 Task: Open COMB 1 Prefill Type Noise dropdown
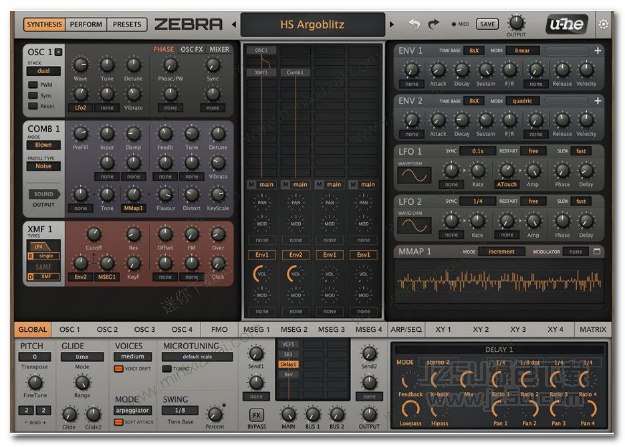(x=43, y=166)
